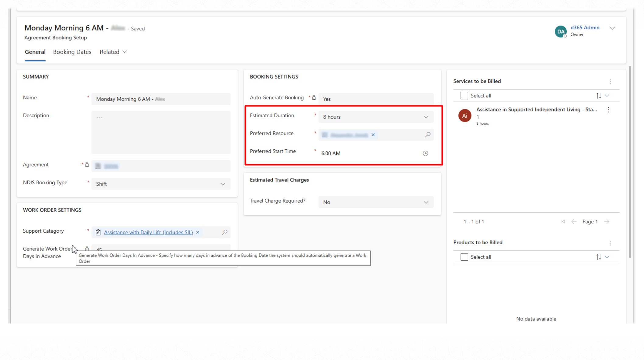Go to next page in the services list

click(x=606, y=221)
